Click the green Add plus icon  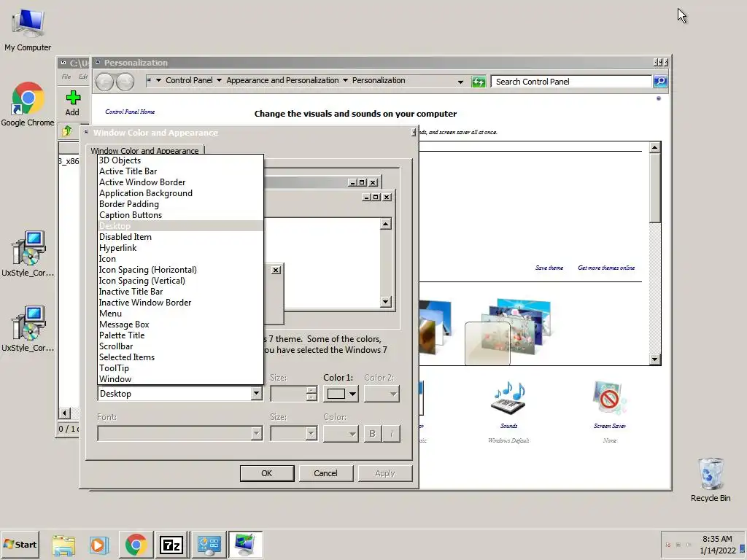tap(72, 98)
